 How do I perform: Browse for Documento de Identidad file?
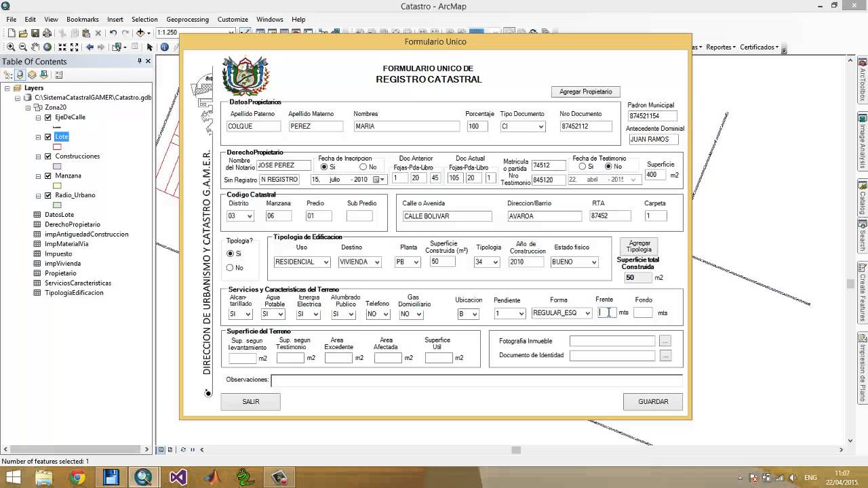665,356
